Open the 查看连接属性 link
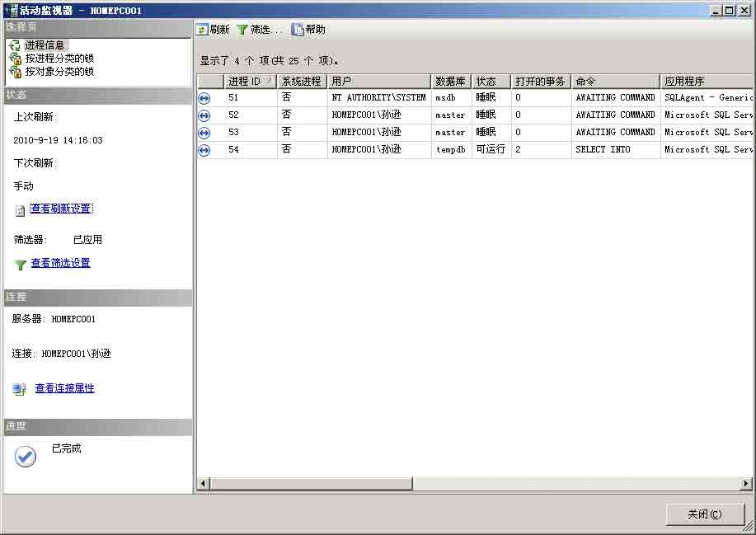Image resolution: width=756 pixels, height=535 pixels. click(x=64, y=388)
